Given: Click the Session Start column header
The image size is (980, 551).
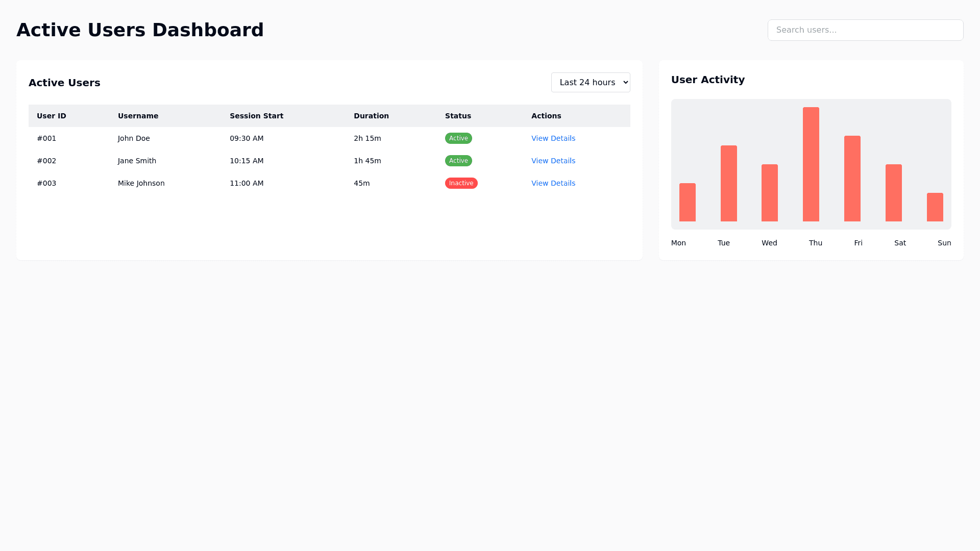Looking at the screenshot, I should [x=256, y=116].
